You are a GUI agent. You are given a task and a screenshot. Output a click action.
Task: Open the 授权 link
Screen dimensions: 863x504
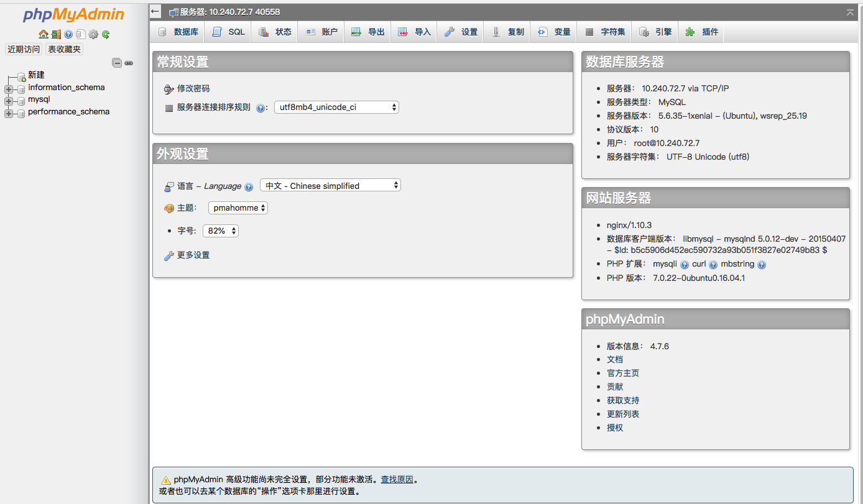615,428
